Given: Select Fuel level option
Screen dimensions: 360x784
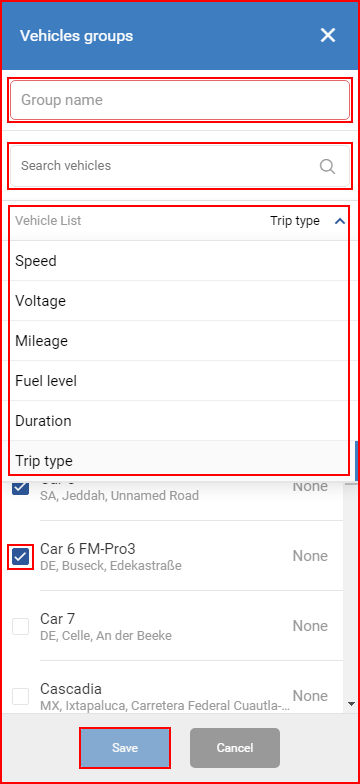Looking at the screenshot, I should pos(179,381).
